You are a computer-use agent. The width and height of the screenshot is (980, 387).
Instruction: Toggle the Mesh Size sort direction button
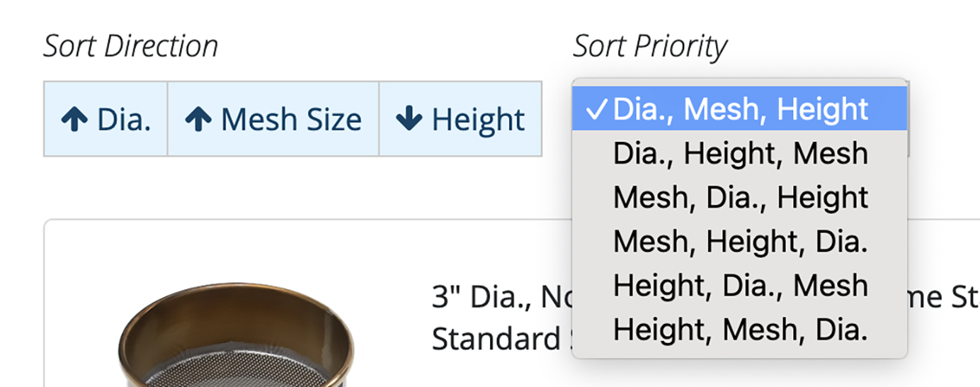pyautogui.click(x=273, y=119)
